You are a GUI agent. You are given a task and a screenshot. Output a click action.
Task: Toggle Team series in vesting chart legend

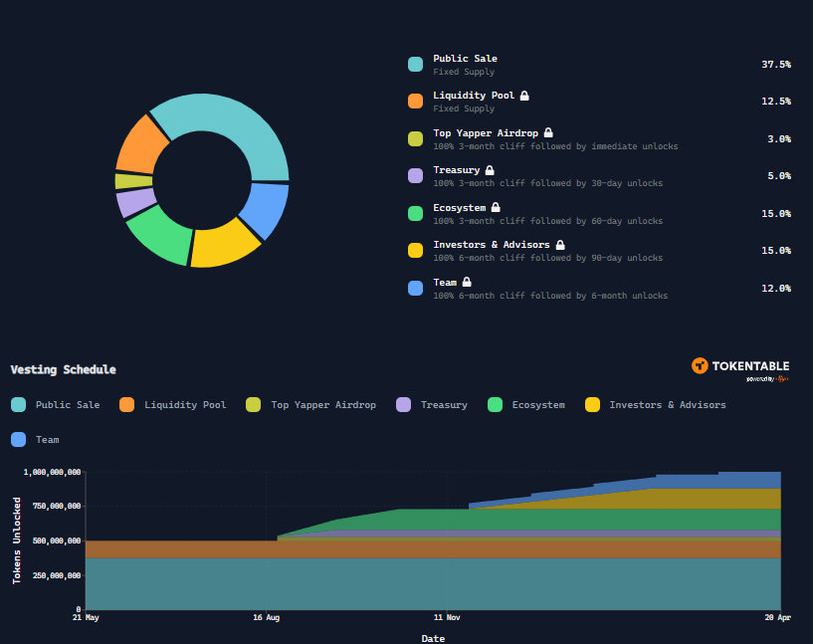tap(35, 440)
